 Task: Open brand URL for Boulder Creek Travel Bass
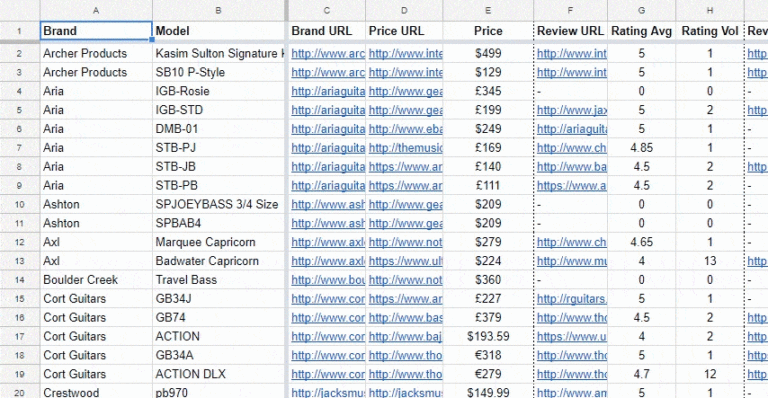coord(328,280)
